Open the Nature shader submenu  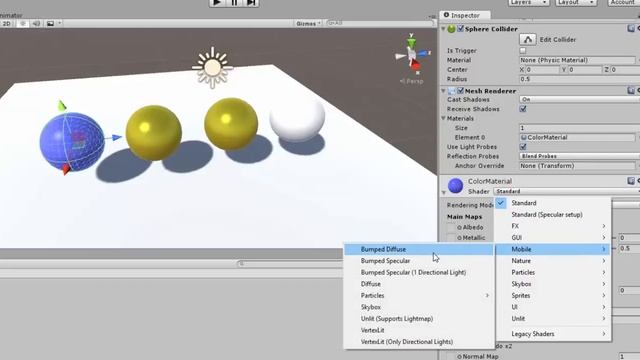pos(553,261)
